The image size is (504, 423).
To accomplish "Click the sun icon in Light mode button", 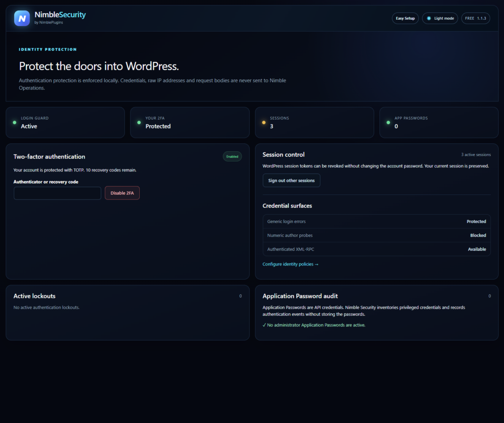I will [x=429, y=18].
